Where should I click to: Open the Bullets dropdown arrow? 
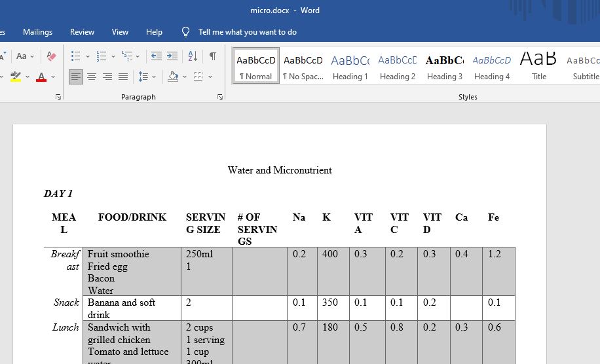pos(88,56)
